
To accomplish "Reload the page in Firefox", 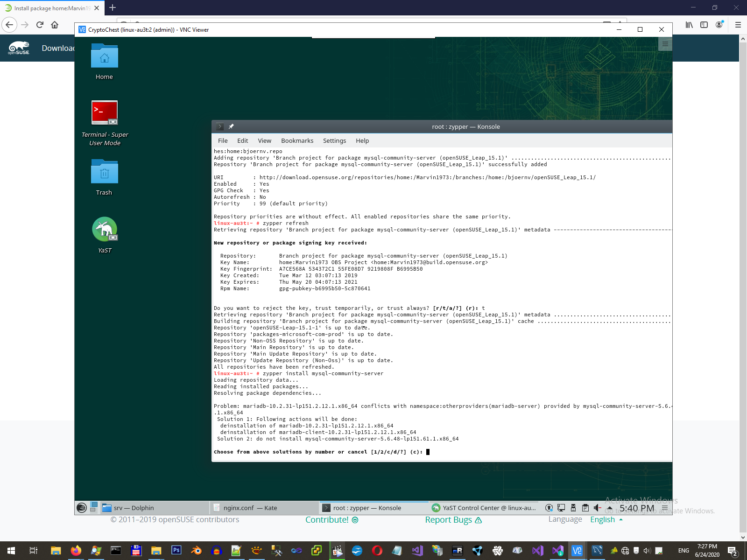I will 40,25.
